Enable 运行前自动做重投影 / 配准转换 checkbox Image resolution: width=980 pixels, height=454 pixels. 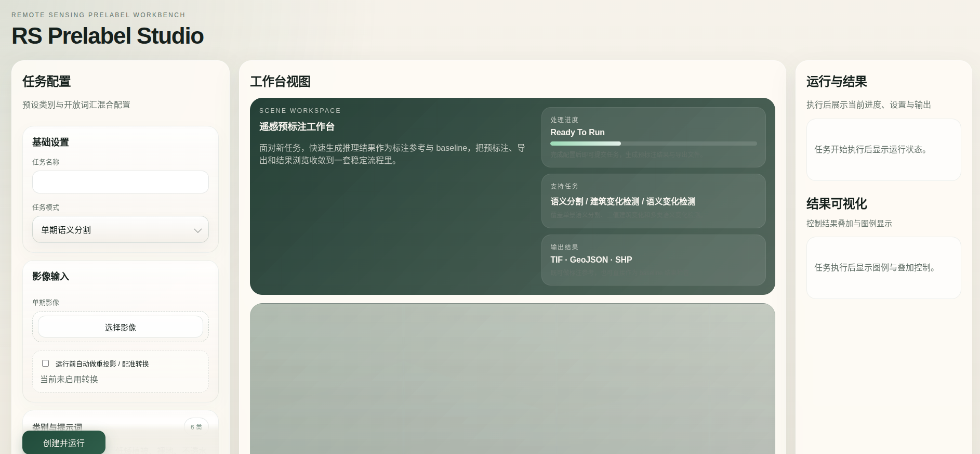tap(46, 364)
